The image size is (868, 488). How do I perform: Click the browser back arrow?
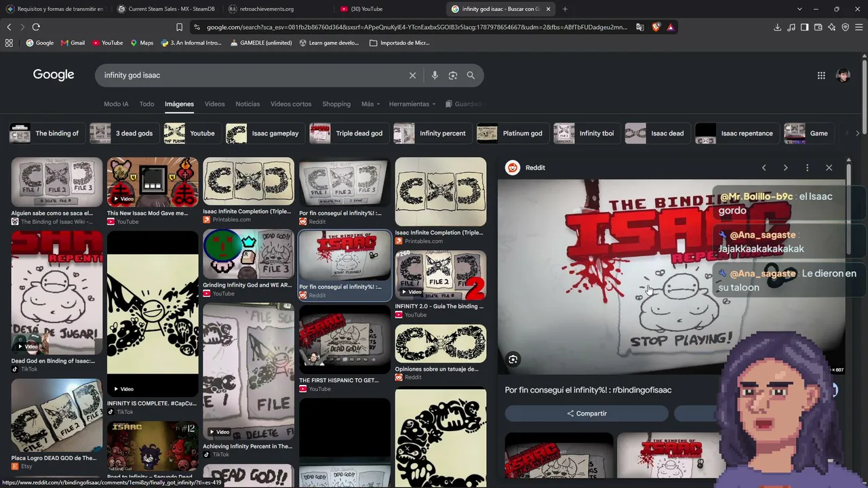(9, 27)
